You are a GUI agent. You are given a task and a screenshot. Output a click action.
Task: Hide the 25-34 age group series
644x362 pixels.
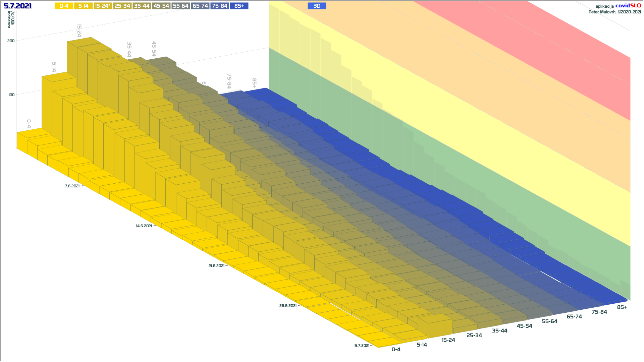[x=122, y=6]
